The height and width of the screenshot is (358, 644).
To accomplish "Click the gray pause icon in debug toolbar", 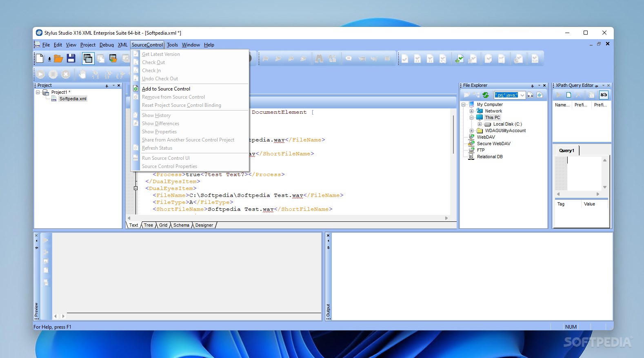I will click(x=53, y=74).
